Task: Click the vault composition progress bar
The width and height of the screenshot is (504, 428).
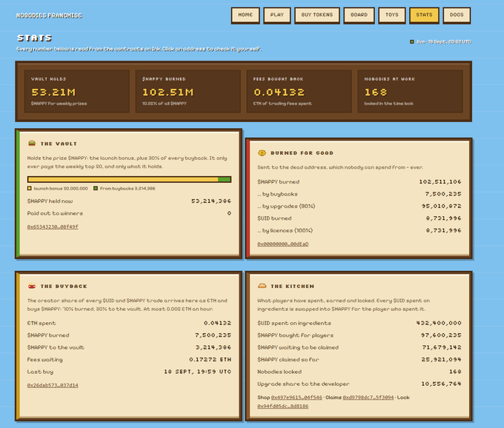Action: point(129,179)
